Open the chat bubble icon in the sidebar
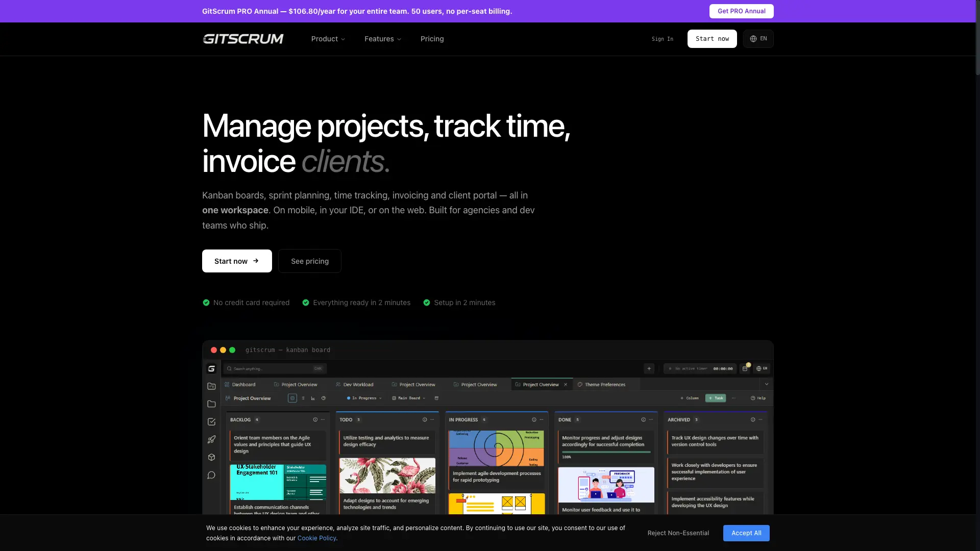Viewport: 980px width, 551px height. [x=211, y=475]
